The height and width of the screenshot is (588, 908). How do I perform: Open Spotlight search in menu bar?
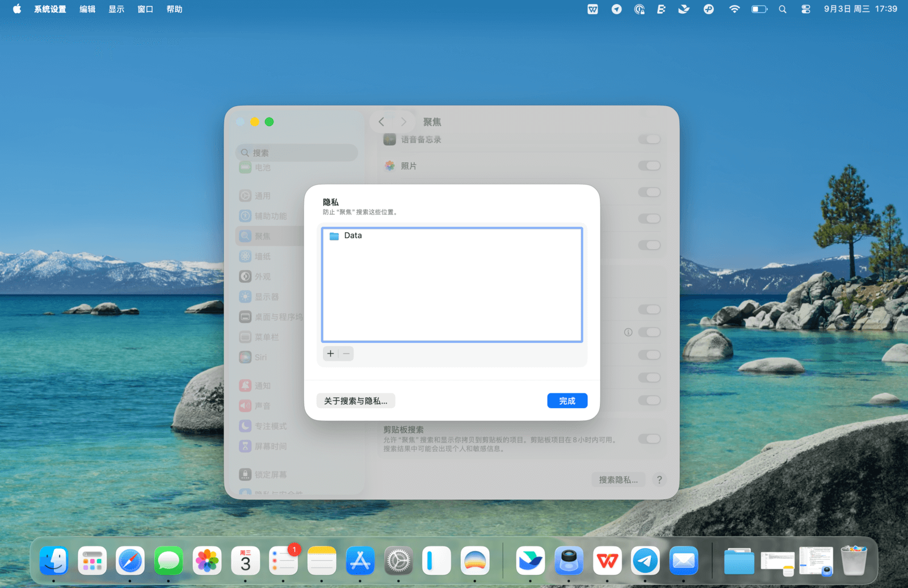[x=783, y=9]
